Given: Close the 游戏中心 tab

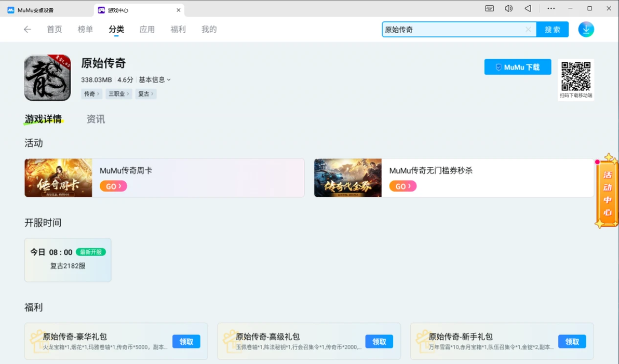Looking at the screenshot, I should [179, 10].
